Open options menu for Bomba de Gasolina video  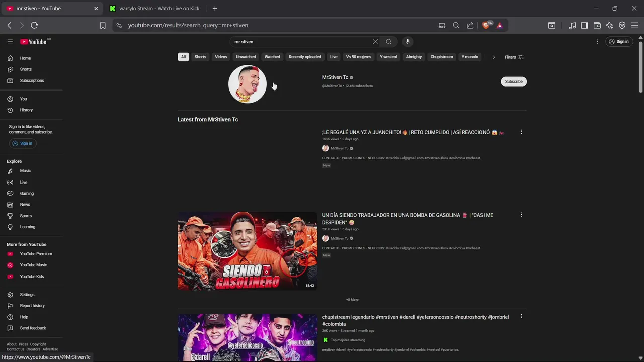521,215
